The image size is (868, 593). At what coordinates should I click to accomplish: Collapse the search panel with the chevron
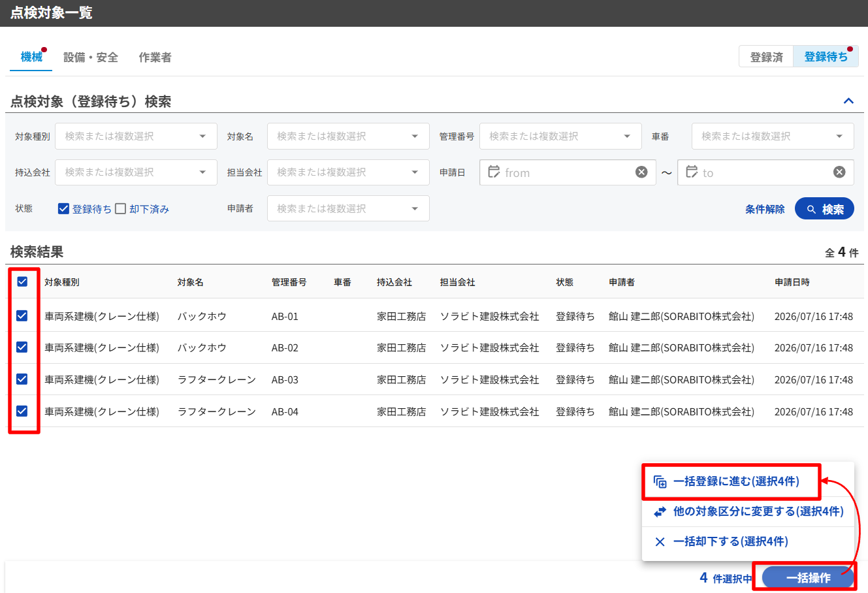pos(848,101)
